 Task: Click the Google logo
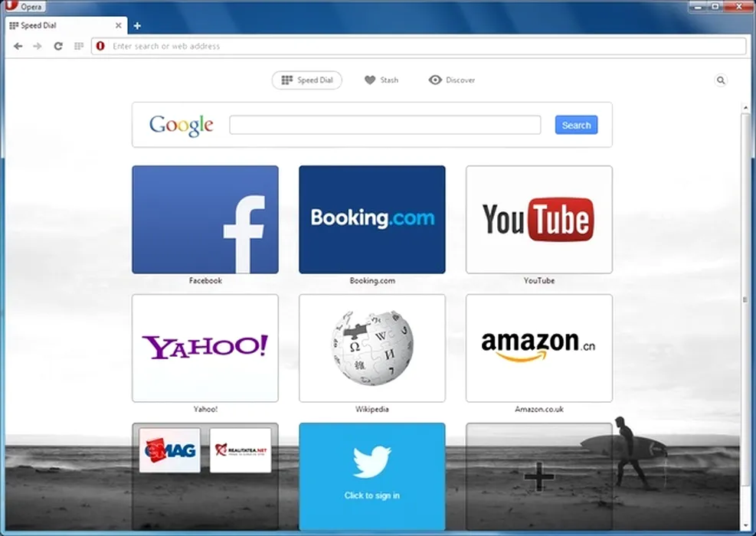click(x=182, y=126)
